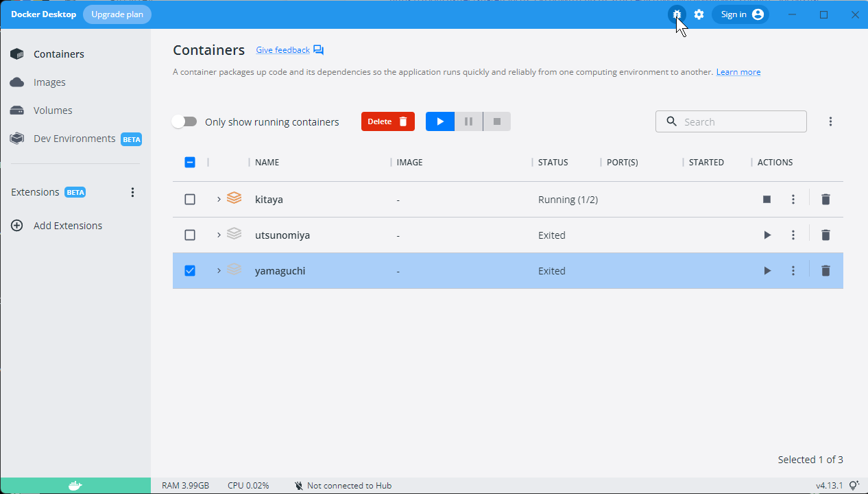Open the Extensions options menu
Image resolution: width=868 pixels, height=494 pixels.
click(133, 192)
